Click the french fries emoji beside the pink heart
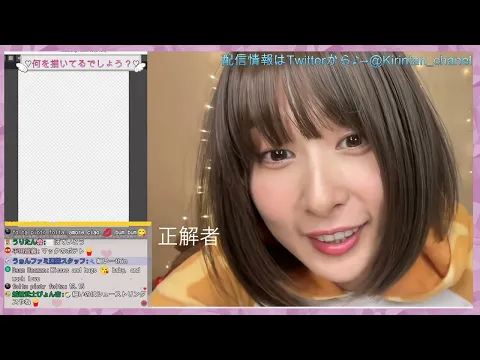The width and height of the screenshot is (480, 360). [x=89, y=252]
